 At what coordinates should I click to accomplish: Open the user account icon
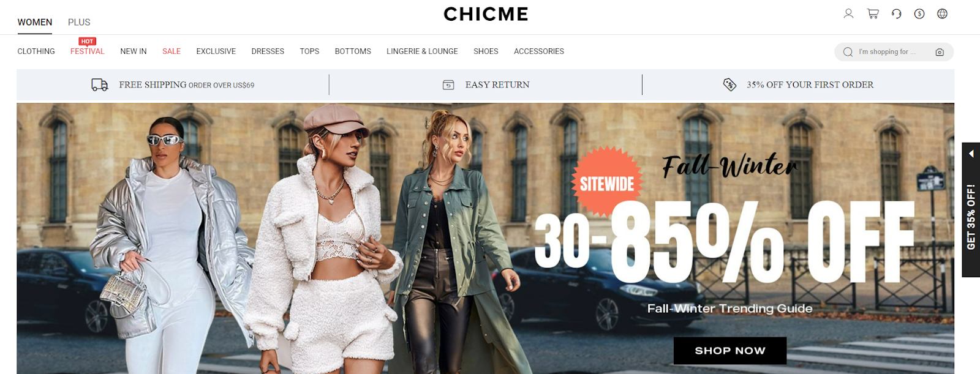tap(848, 13)
